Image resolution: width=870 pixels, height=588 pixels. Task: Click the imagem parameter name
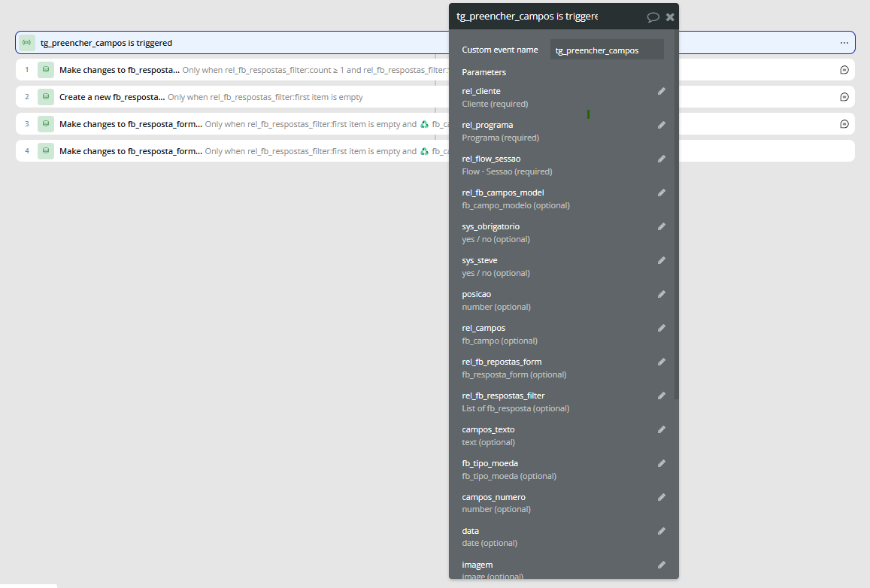click(477, 565)
